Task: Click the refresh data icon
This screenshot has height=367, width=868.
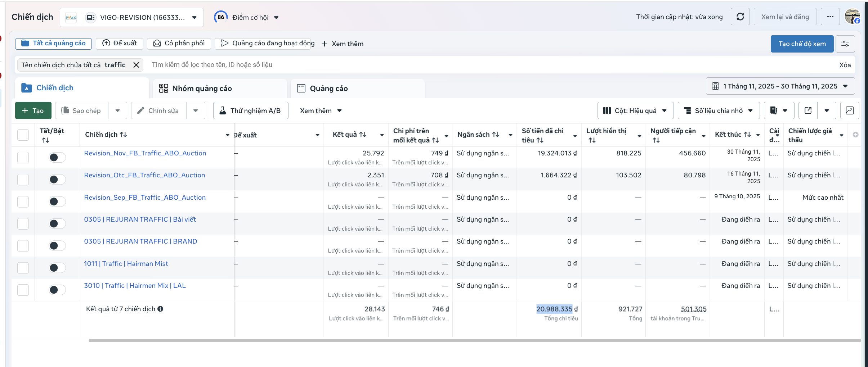Action: (x=740, y=17)
